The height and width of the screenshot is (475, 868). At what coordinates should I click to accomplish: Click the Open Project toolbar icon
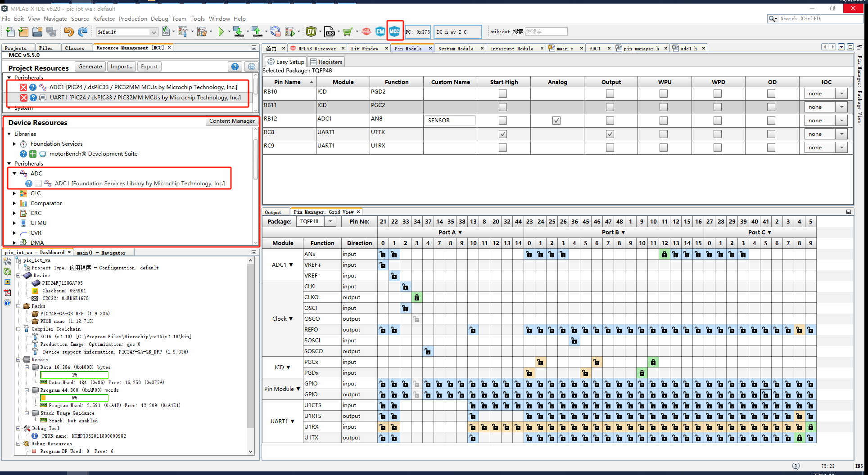pyautogui.click(x=37, y=31)
